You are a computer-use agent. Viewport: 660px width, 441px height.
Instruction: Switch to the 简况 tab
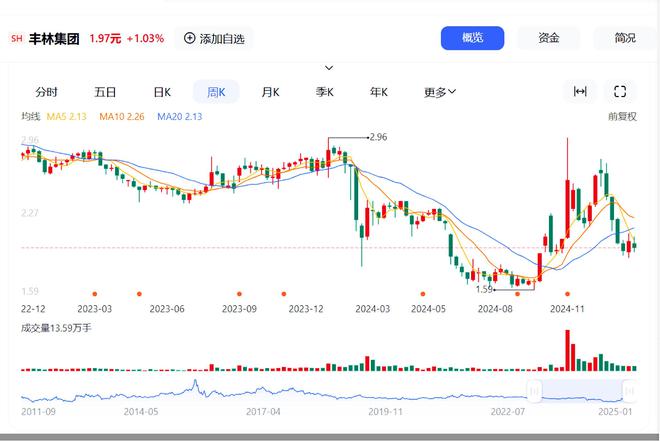625,38
